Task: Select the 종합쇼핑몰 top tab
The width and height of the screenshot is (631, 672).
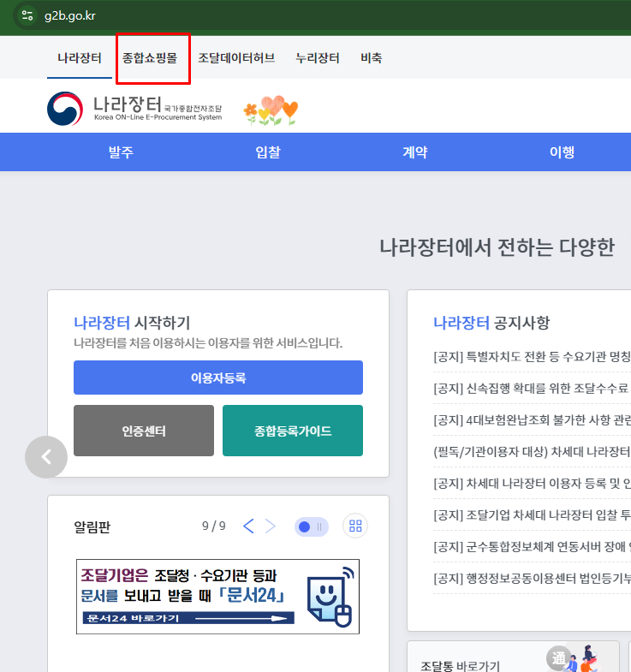Action: (150, 58)
